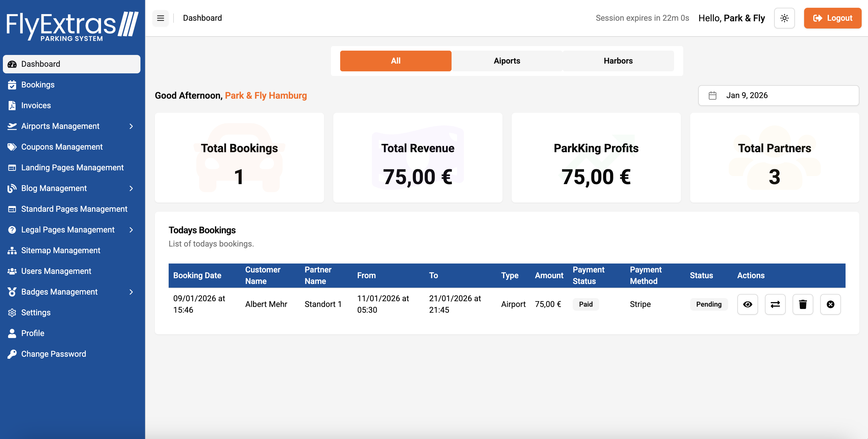
Task: Expand the Blog Management submenu
Action: point(132,188)
